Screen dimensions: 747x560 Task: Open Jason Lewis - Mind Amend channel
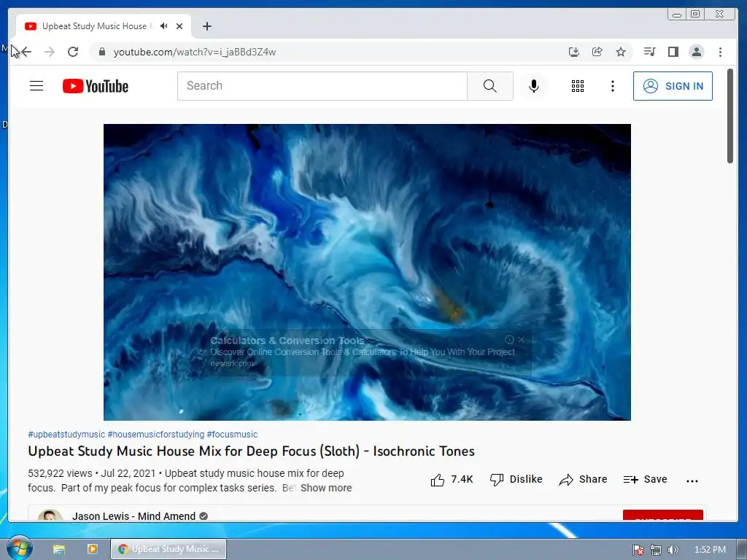[x=134, y=516]
